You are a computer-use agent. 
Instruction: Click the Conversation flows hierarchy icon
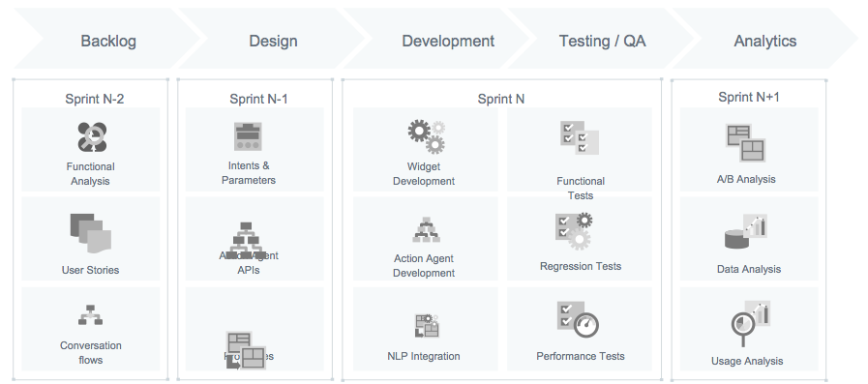(90, 314)
